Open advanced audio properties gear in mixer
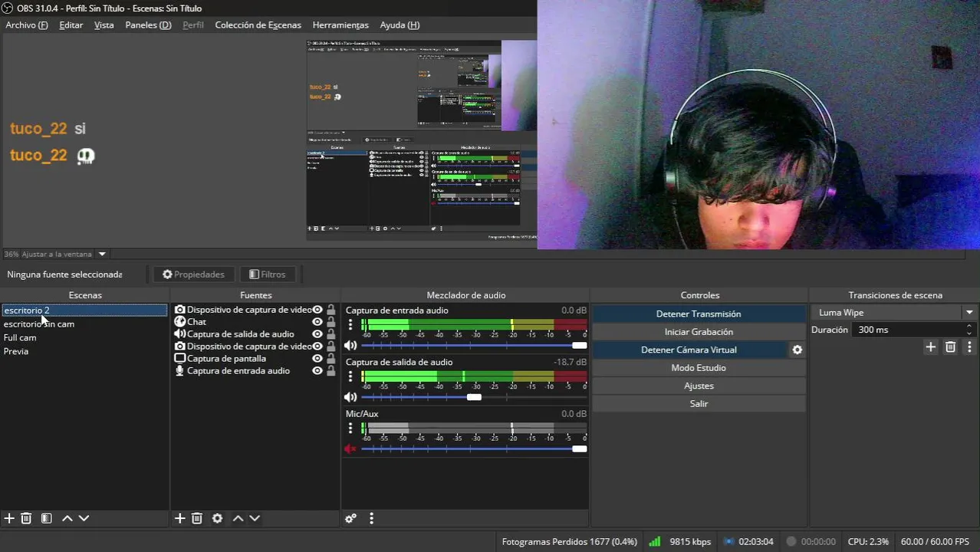Image resolution: width=980 pixels, height=552 pixels. 350,518
